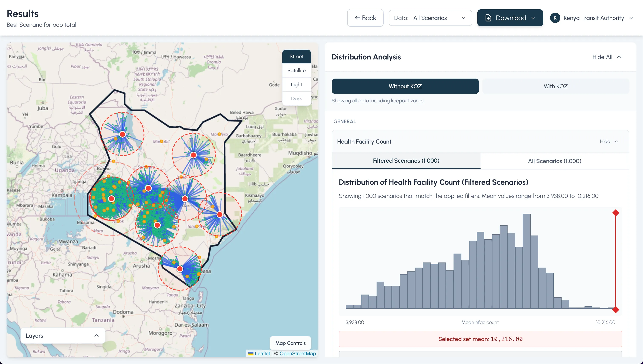Image resolution: width=643 pixels, height=364 pixels.
Task: Click red hub marker near Garissa
Action: pos(185,199)
